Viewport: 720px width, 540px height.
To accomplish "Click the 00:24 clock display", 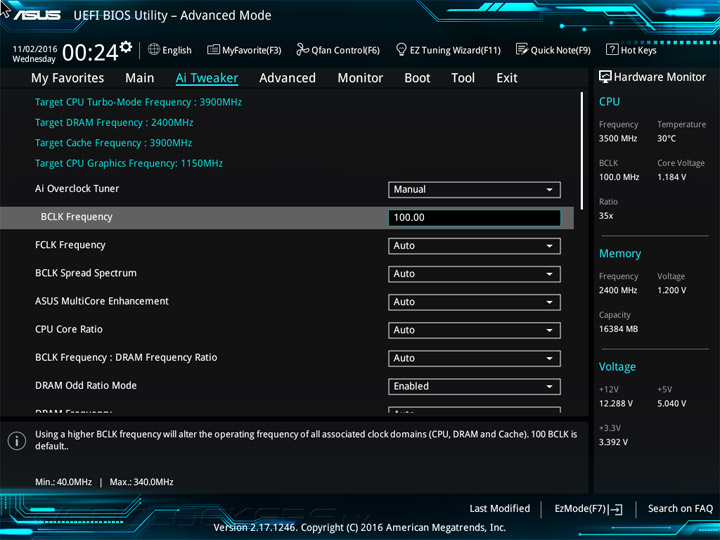I will tap(90, 52).
